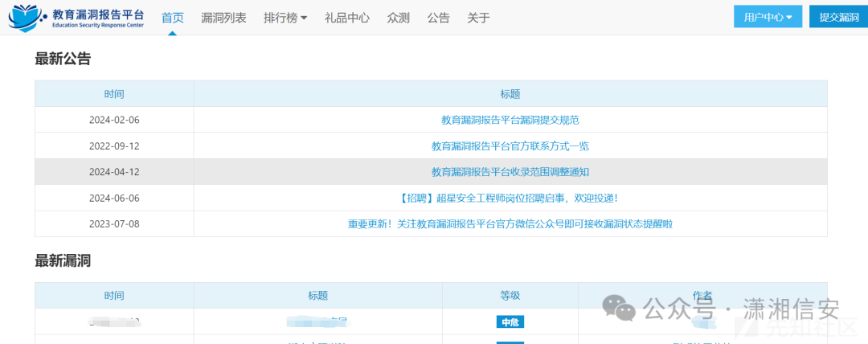The width and height of the screenshot is (868, 344).
Task: Open the 公告 navigation item
Action: [439, 18]
